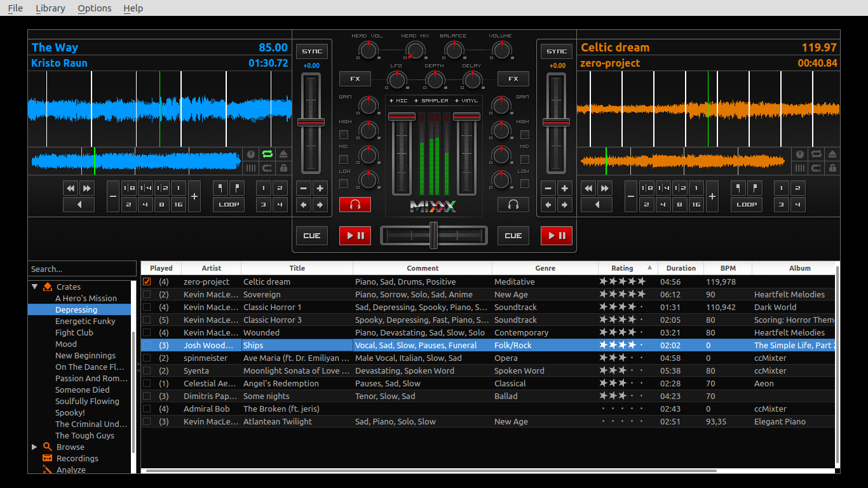
Task: Open the Help menu
Action: [133, 8]
